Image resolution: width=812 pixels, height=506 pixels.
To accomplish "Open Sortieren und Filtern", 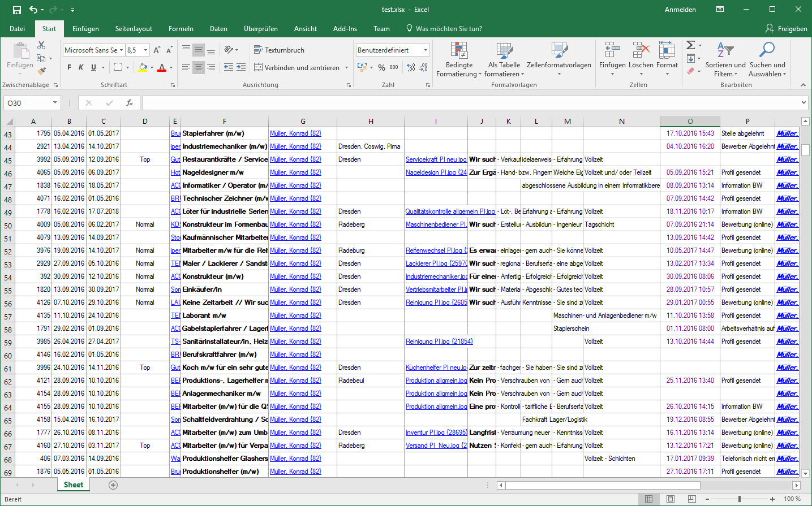I will point(725,59).
